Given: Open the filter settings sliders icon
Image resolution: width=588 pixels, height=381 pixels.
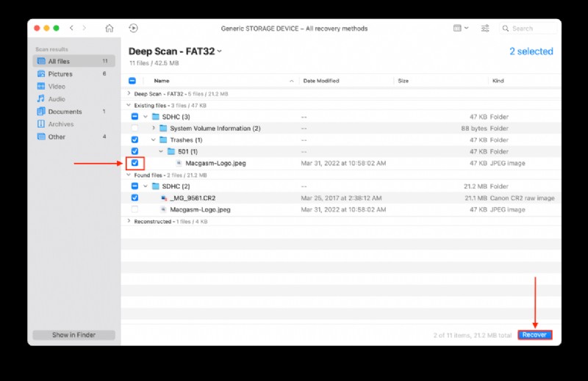Looking at the screenshot, I should coord(485,28).
